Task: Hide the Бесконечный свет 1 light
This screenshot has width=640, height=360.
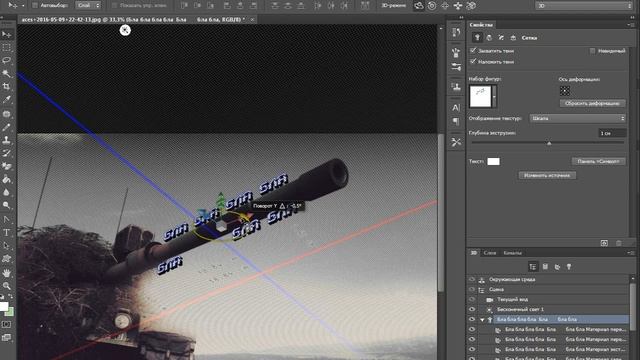Action: (472, 309)
